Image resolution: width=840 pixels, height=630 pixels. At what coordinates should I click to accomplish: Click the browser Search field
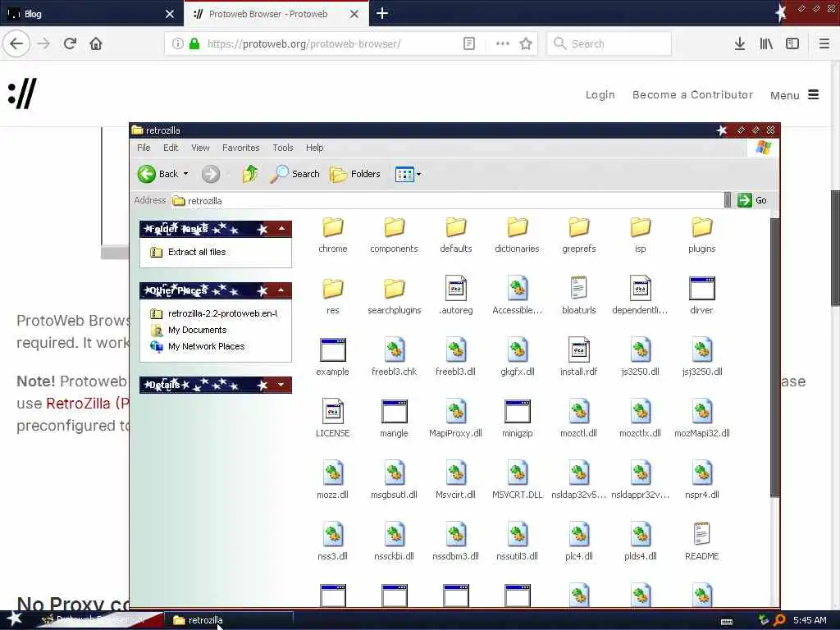click(x=609, y=43)
